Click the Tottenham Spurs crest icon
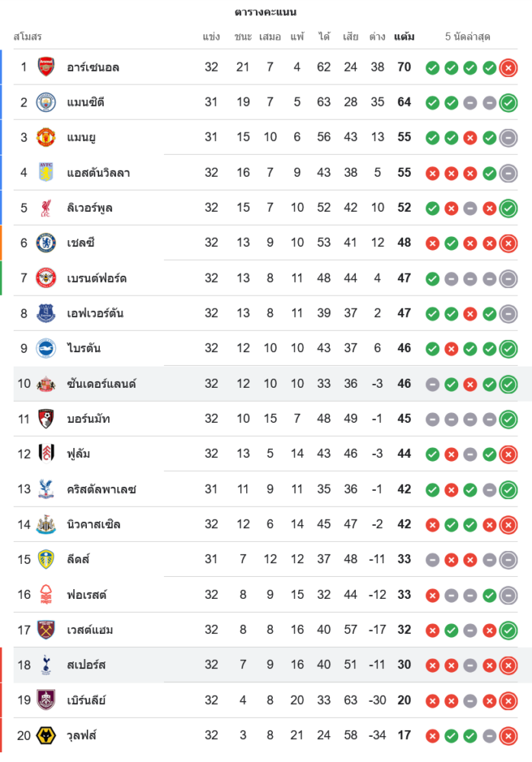The width and height of the screenshot is (532, 762). (x=46, y=665)
